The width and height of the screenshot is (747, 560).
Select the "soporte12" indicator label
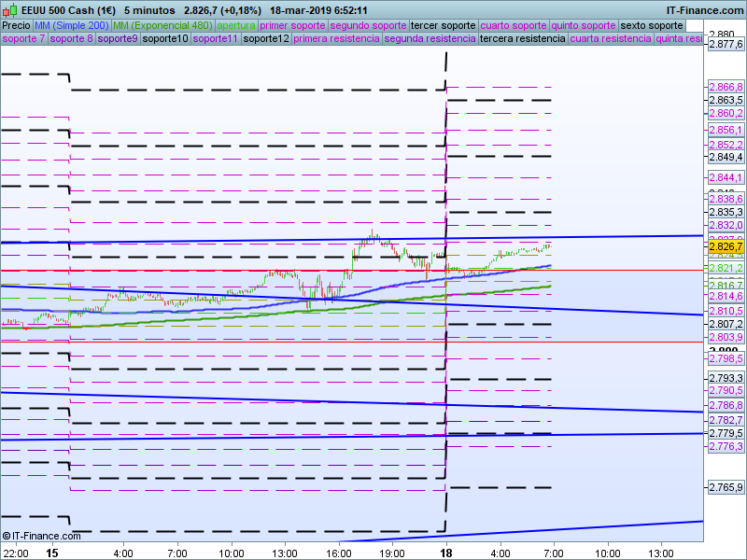[x=264, y=38]
